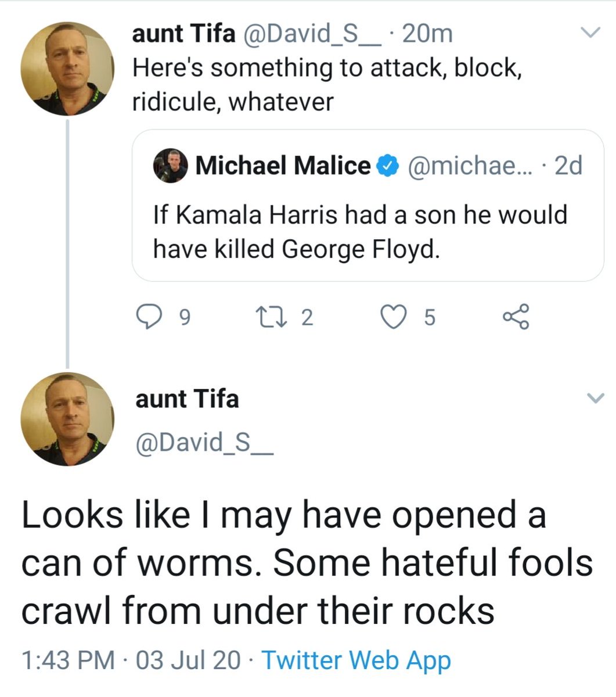Open the second tweet's chevron menu
Screen dimensions: 616x697
pos(596,398)
